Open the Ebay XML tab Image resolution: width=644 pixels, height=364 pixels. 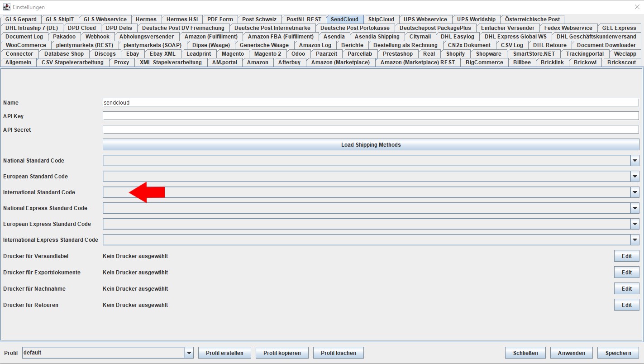coord(162,54)
